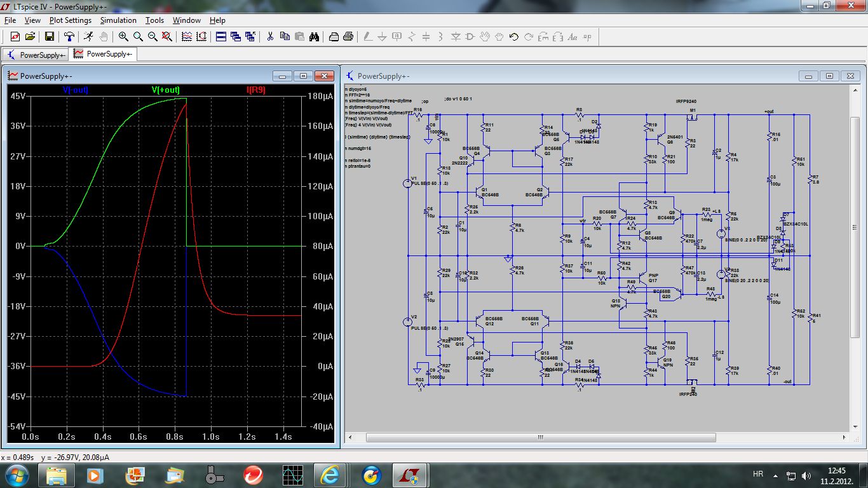868x488 pixels.
Task: Click the Draw Wire pencil icon
Action: [368, 37]
